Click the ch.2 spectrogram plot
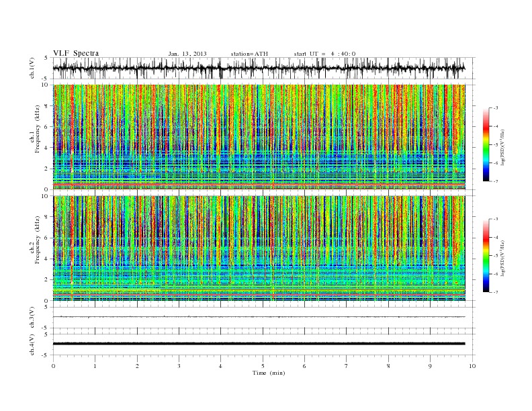 click(x=259, y=248)
